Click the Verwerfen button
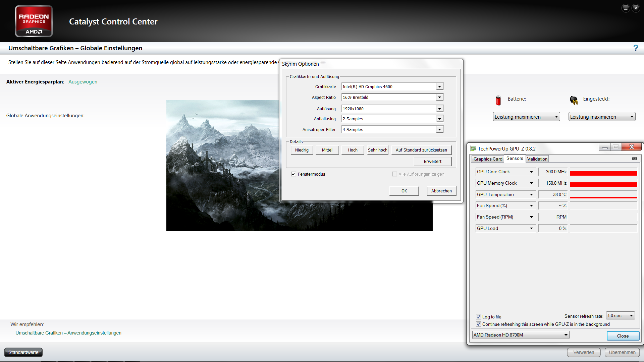The height and width of the screenshot is (362, 644). tap(584, 352)
